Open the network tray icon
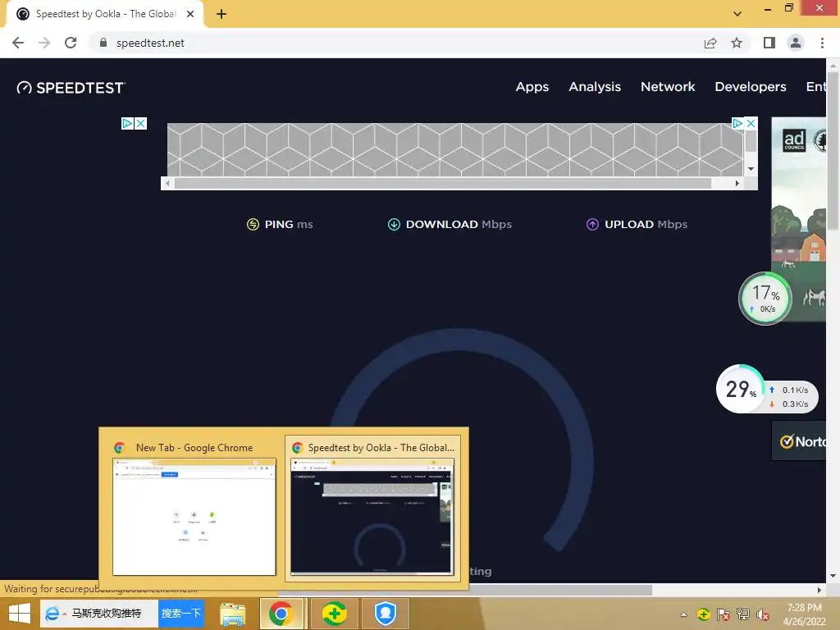 (x=743, y=614)
